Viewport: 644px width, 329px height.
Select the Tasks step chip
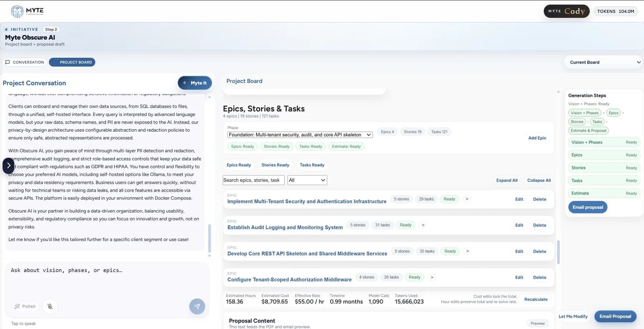click(597, 122)
